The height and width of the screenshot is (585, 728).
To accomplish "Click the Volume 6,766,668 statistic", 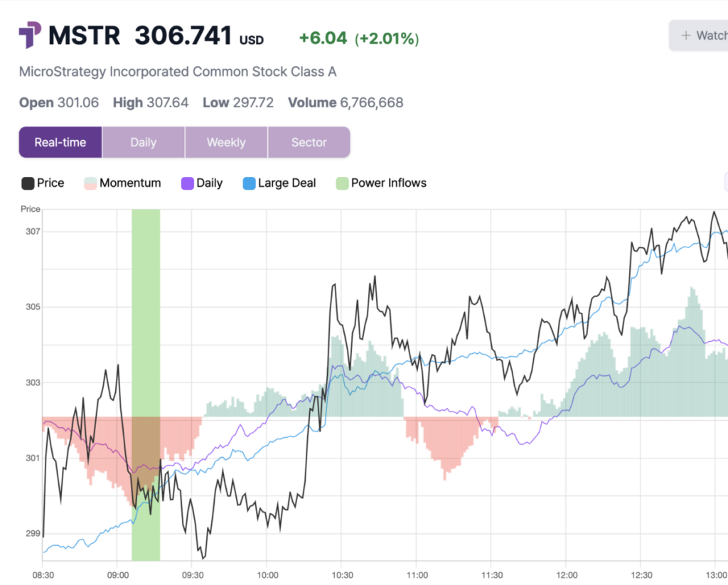I will [x=346, y=103].
